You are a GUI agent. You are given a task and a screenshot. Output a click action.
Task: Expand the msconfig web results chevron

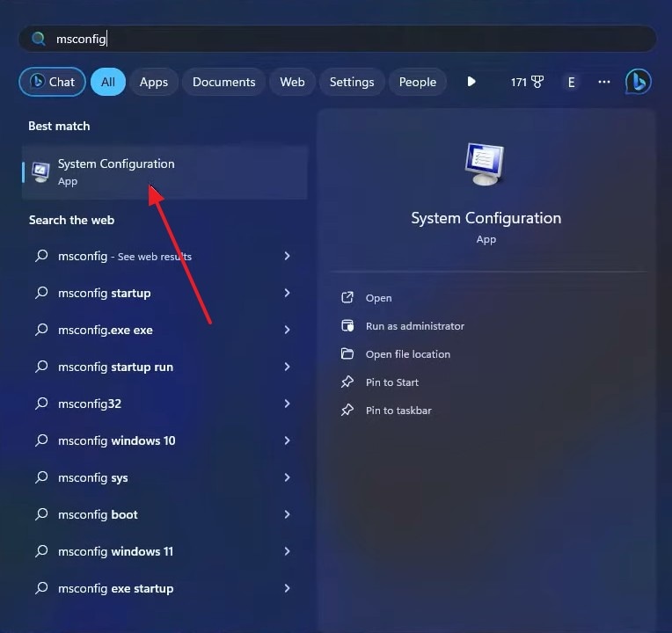[287, 256]
